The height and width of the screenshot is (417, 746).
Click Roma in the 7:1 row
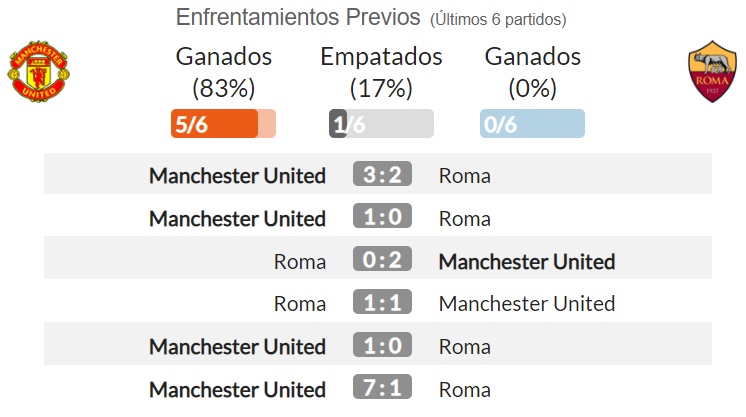[x=464, y=389]
